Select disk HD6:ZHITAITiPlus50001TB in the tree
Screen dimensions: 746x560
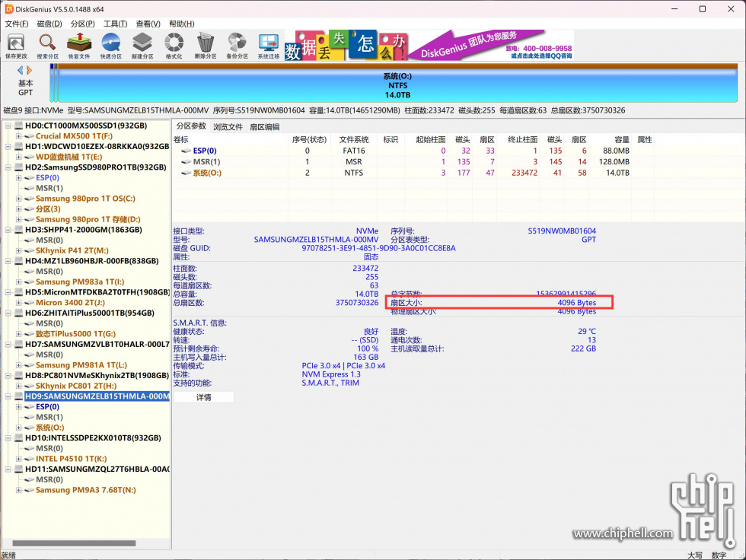[90, 313]
